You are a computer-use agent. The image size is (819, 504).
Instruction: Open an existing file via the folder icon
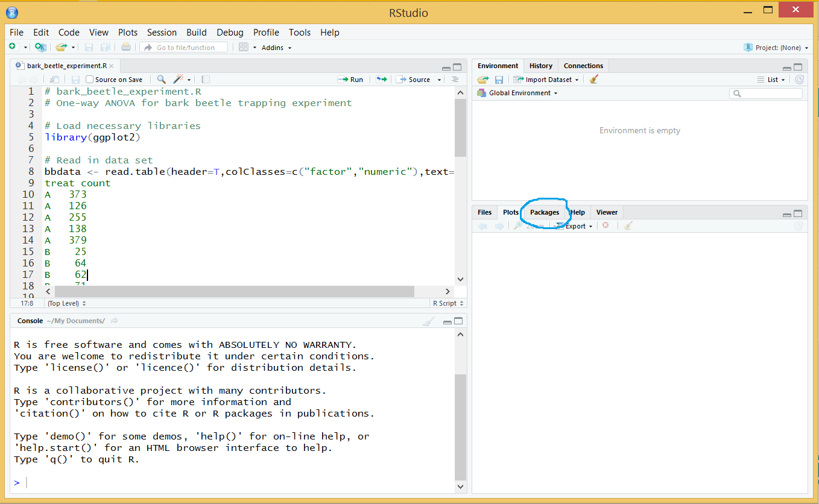(61, 47)
